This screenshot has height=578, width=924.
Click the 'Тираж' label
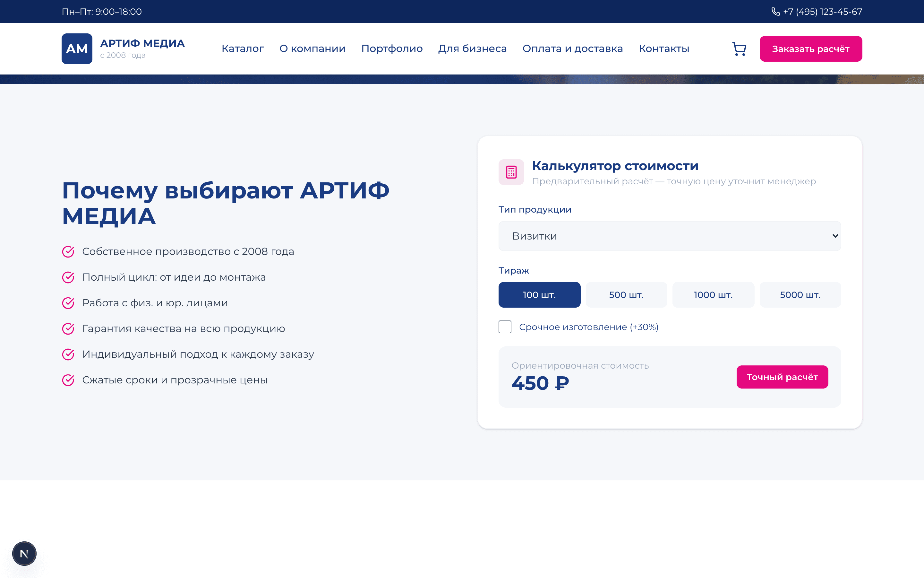point(514,271)
